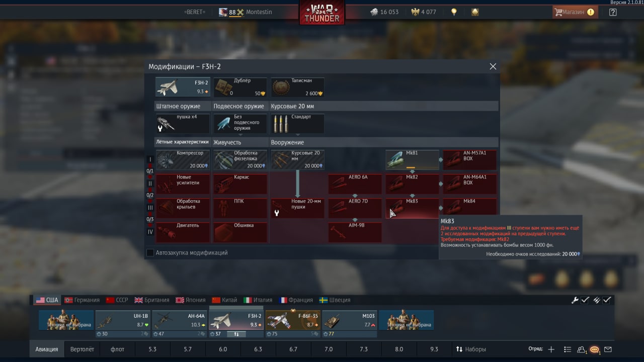This screenshot has height=362, width=644.
Task: Switch to Британия nation tab
Action: point(151,300)
